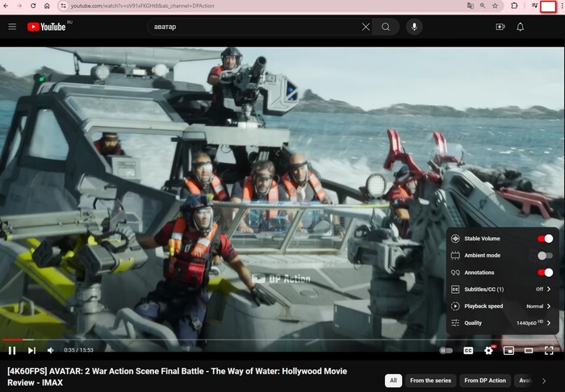
Task: Turn off Stable Volume switch
Action: (x=545, y=239)
